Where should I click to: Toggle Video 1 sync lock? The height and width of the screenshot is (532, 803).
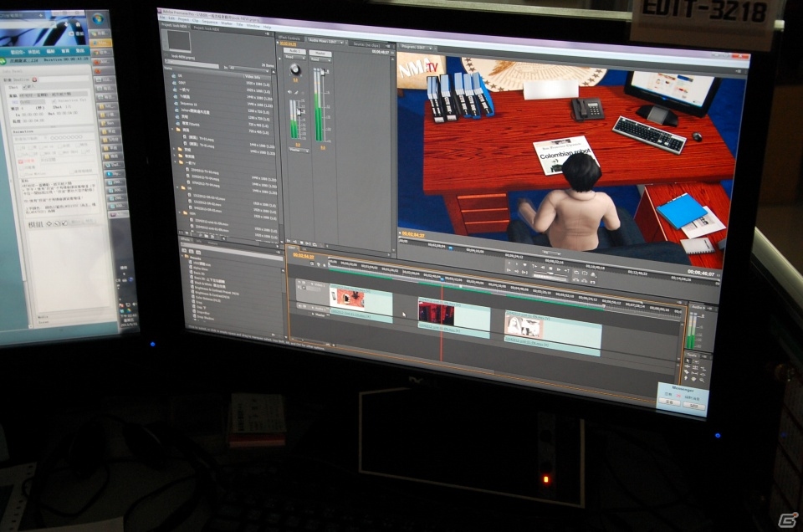click(304, 282)
